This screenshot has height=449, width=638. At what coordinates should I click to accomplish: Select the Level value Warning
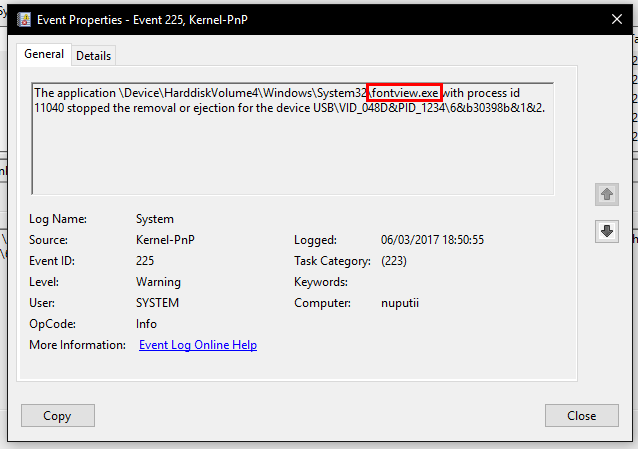point(158,282)
